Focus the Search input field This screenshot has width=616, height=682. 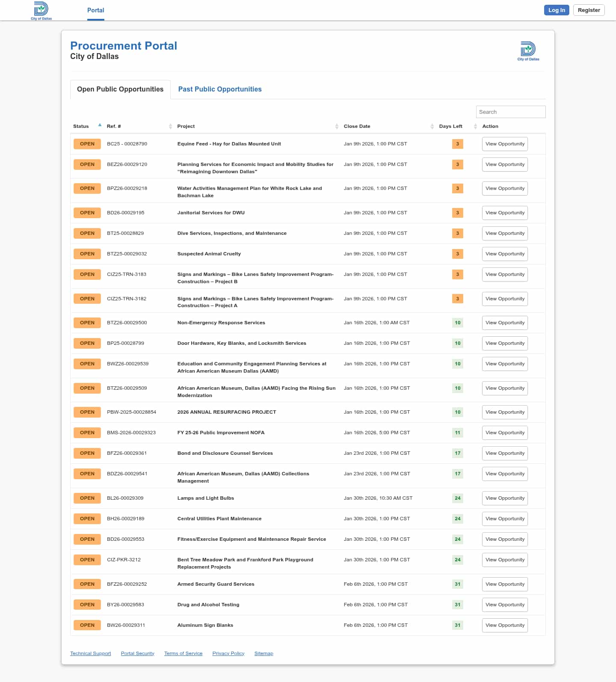point(510,112)
